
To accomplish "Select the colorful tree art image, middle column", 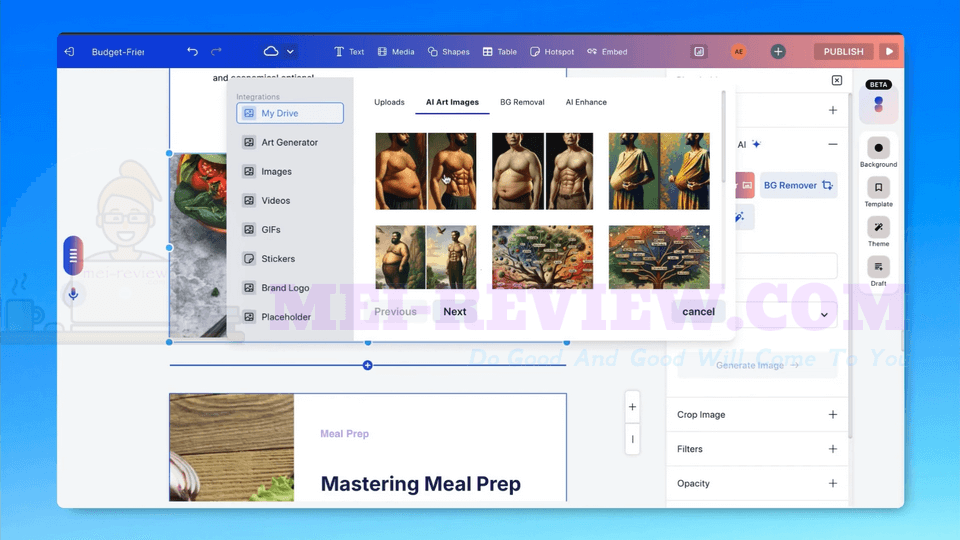I will pos(542,257).
